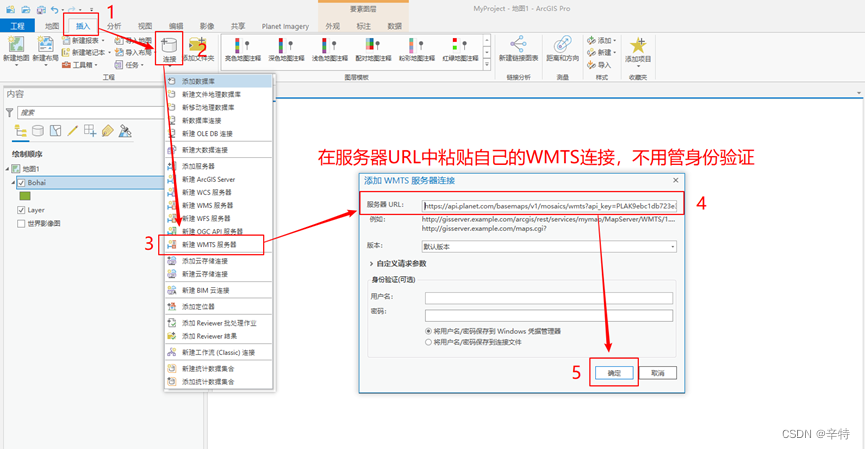Viewport: 865px width, 449px height.
Task: Pick the 红绿地图注释 layer template
Action: [x=461, y=50]
